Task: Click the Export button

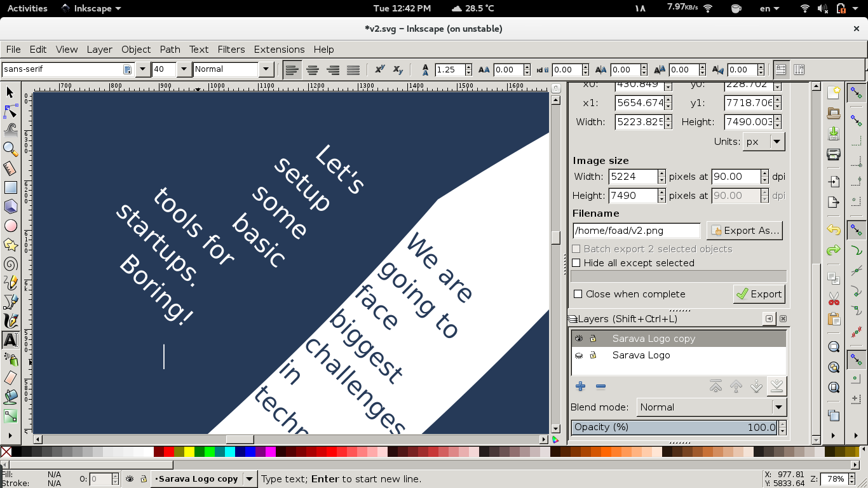Action: [x=759, y=294]
